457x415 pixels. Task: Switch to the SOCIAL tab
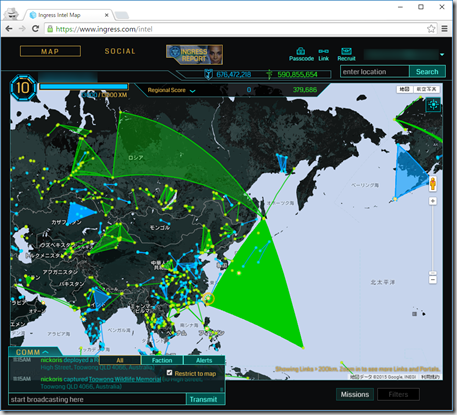120,51
